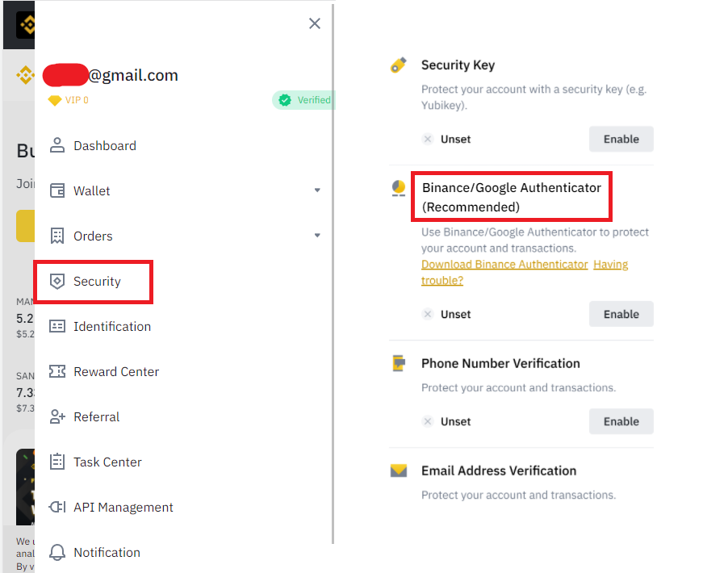Click the Reward Center ticket icon
This screenshot has width=728, height=573.
[x=57, y=371]
